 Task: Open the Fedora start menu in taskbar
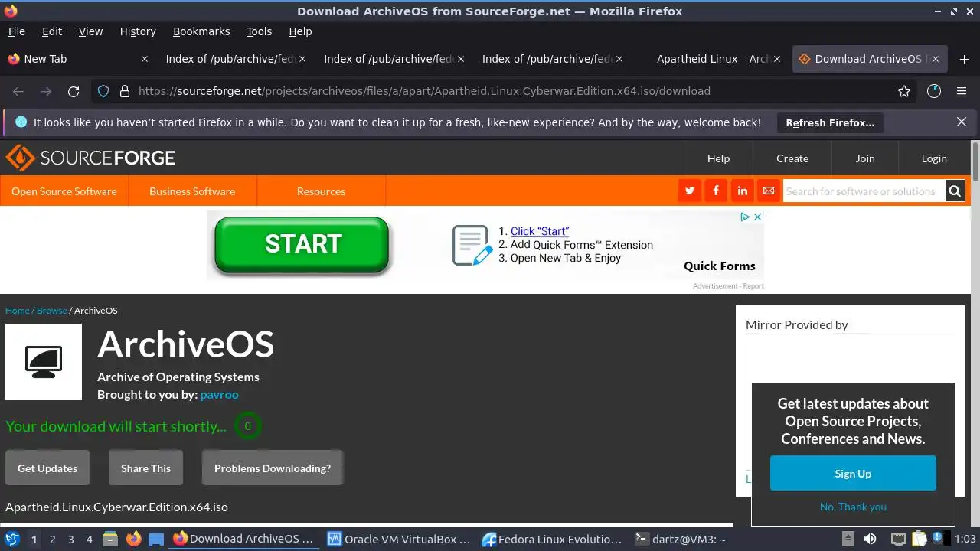coord(11,539)
